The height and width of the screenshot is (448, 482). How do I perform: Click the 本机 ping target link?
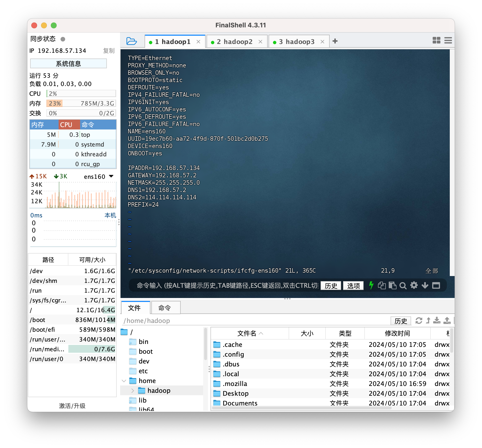click(x=110, y=215)
